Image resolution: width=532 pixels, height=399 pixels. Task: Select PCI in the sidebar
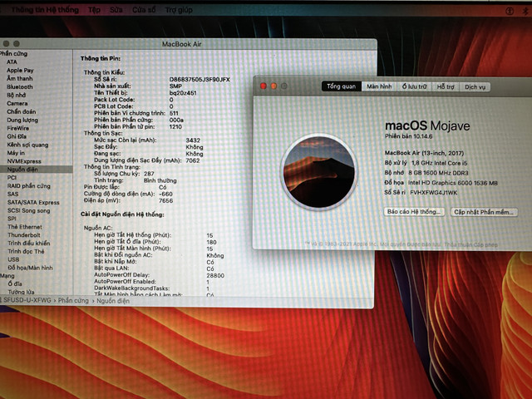(12, 177)
